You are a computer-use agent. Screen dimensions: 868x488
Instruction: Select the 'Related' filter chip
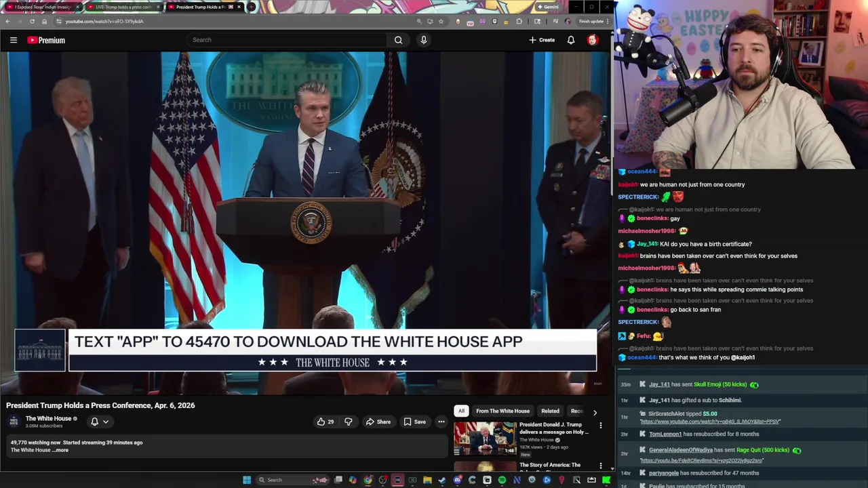[x=550, y=411]
